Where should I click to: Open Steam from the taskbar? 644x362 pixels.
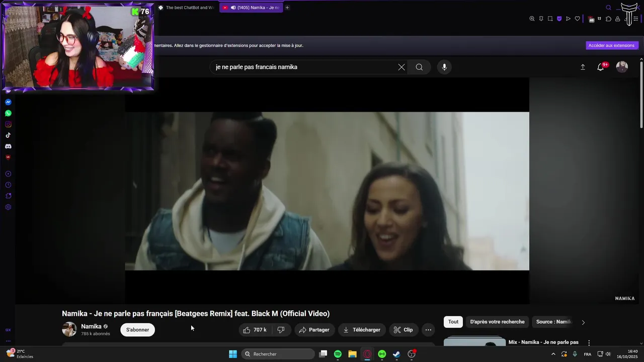coord(396,354)
